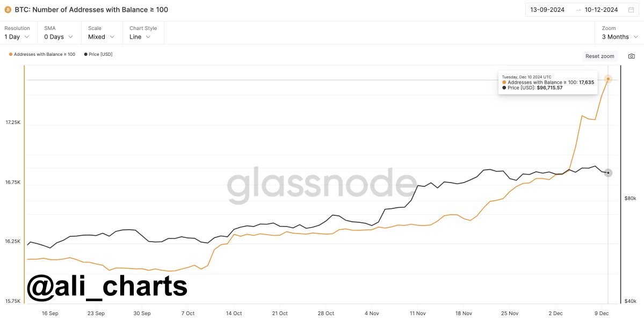
Task: Open the Scale Mixed dropdown
Action: point(101,37)
